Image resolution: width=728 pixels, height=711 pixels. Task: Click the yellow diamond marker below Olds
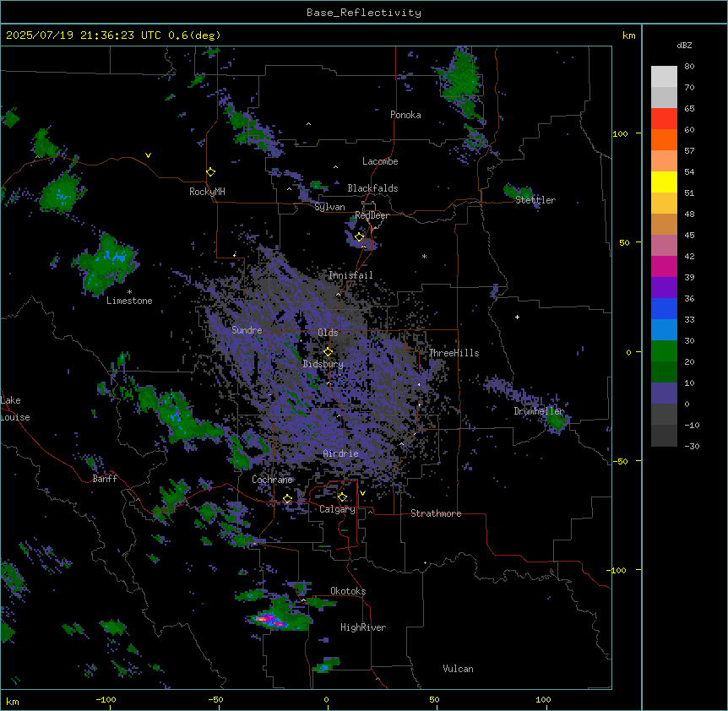328,352
